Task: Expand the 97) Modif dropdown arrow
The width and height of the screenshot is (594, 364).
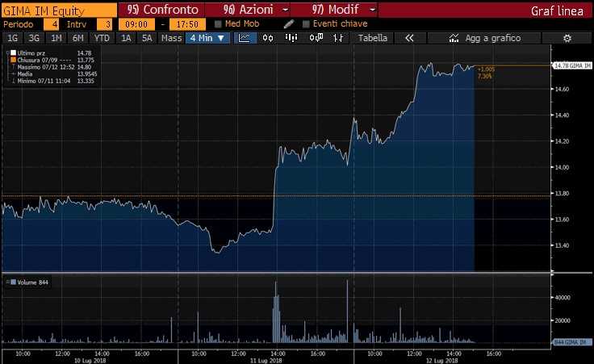Action: [372, 10]
